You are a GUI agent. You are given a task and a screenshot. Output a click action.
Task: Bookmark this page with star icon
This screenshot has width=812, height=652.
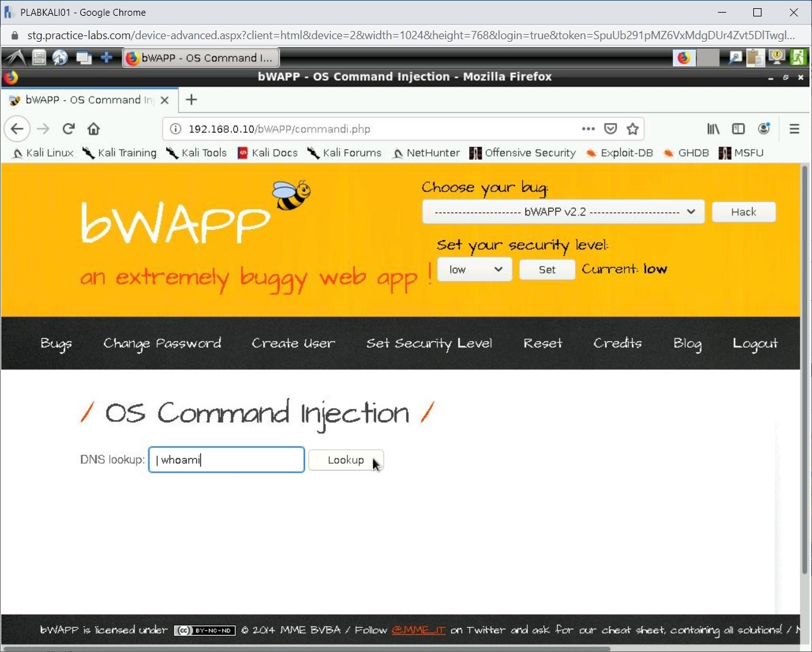[632, 129]
